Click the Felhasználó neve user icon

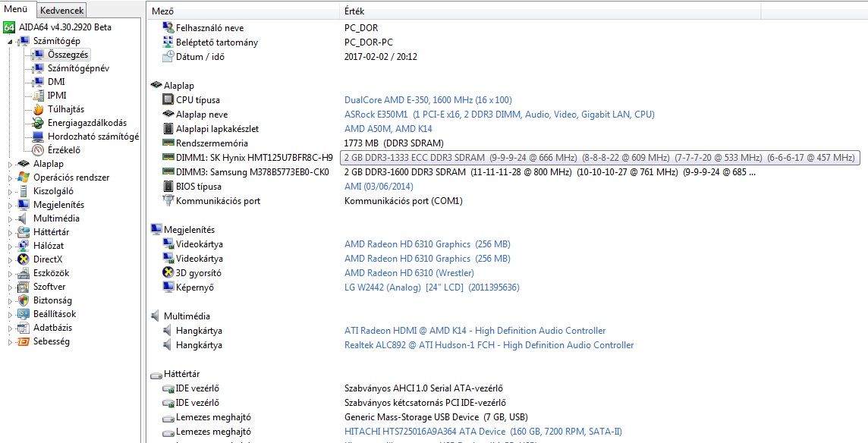click(168, 27)
